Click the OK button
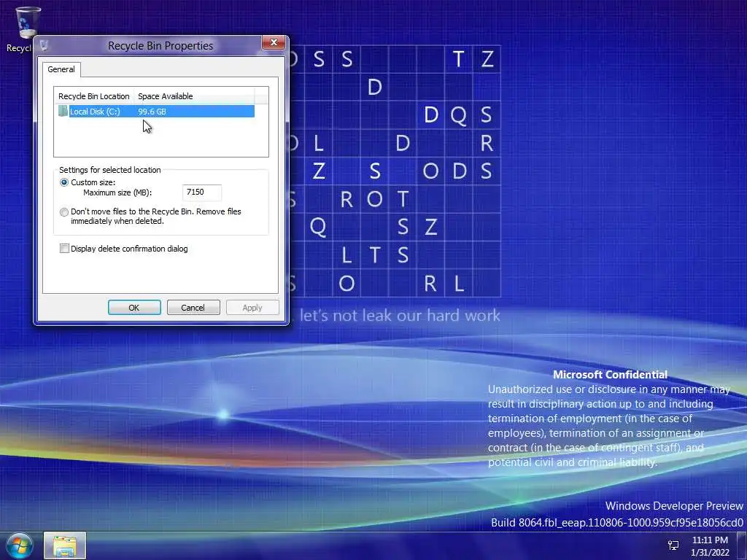The image size is (747, 560). 134,308
